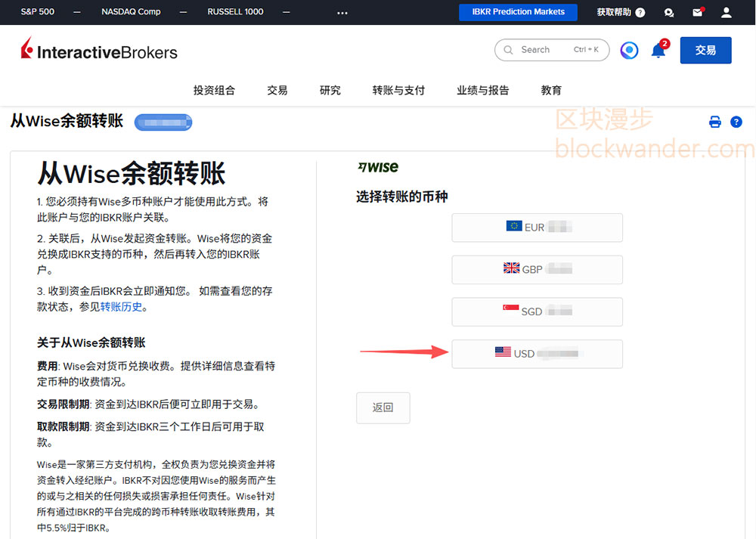This screenshot has height=539, width=756.
Task: Click the RUSSELL 1000 ticker
Action: [235, 11]
